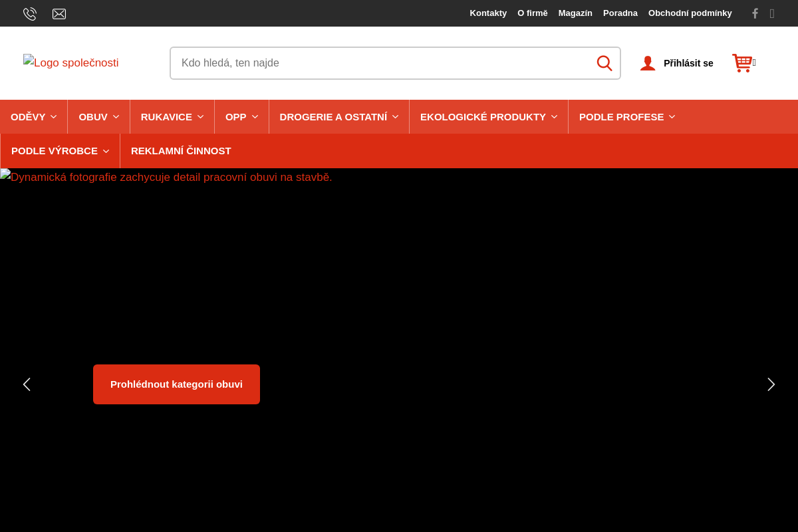Open the shopping cart icon

742,63
